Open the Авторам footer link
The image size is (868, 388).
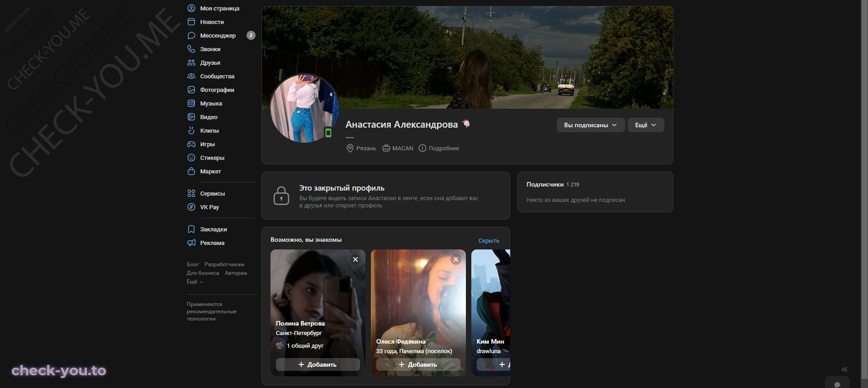pyautogui.click(x=236, y=273)
